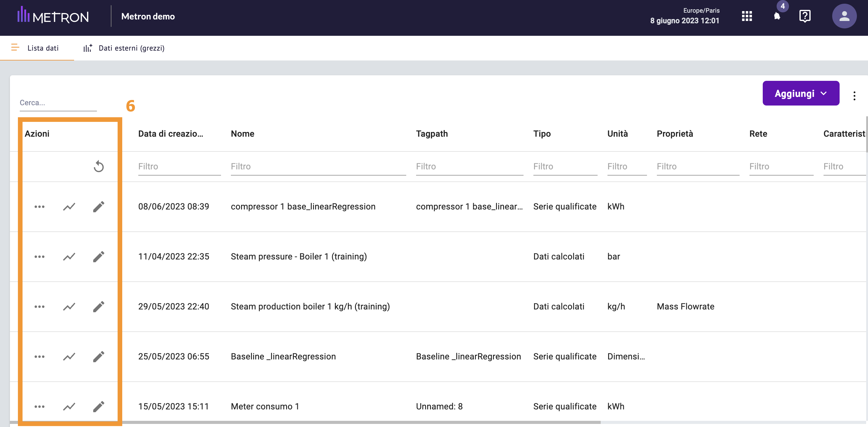
Task: Sort by Proprietà column header
Action: [674, 134]
